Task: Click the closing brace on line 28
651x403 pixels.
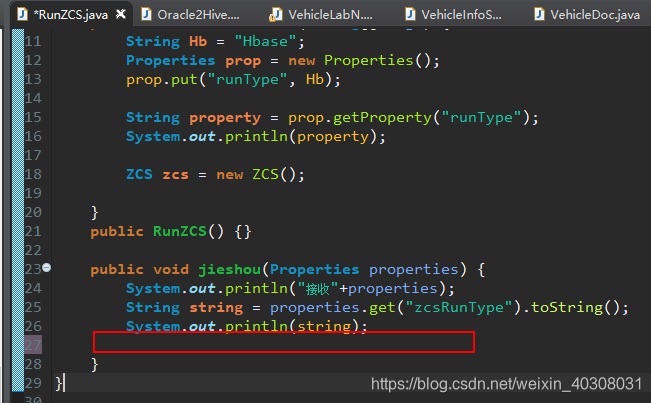Action: tap(95, 364)
